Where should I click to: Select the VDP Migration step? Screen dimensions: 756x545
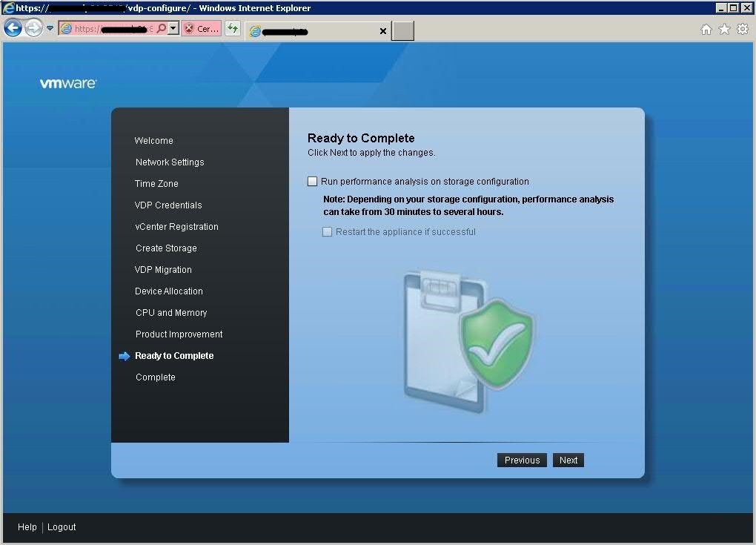[163, 270]
